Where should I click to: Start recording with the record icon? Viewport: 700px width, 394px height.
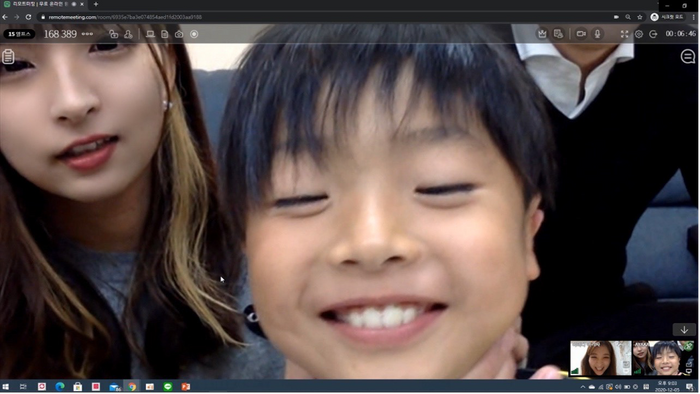coord(194,34)
